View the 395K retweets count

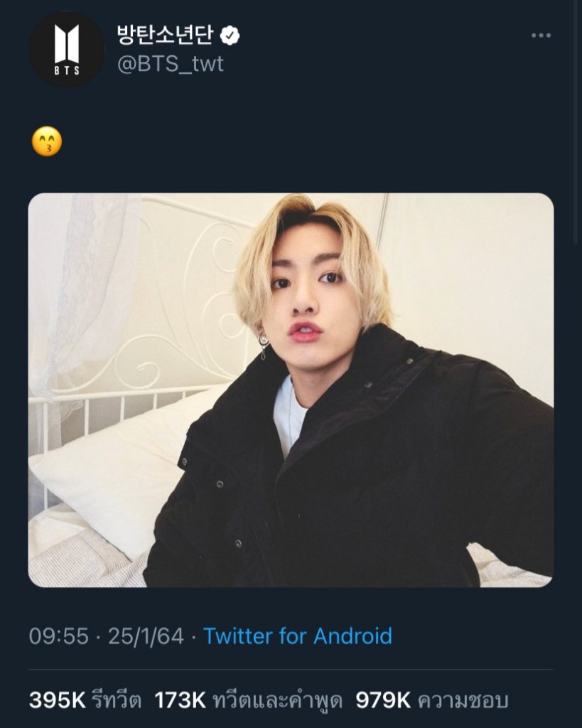[x=57, y=700]
